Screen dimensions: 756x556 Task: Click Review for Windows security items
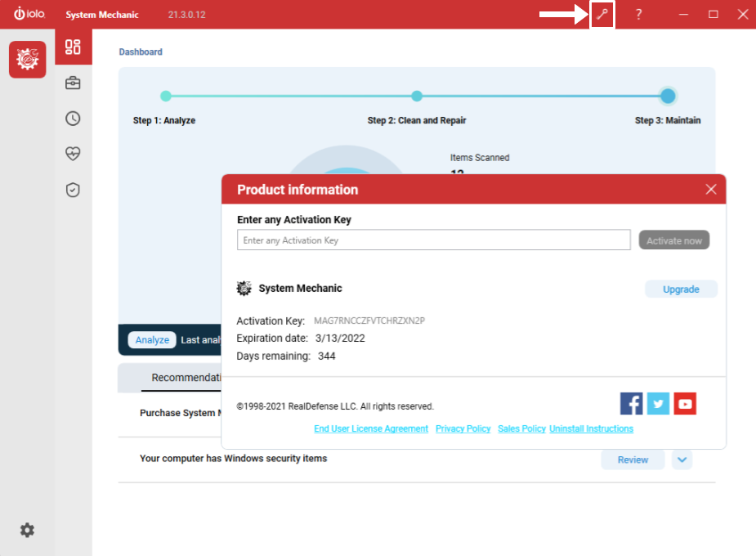click(633, 460)
